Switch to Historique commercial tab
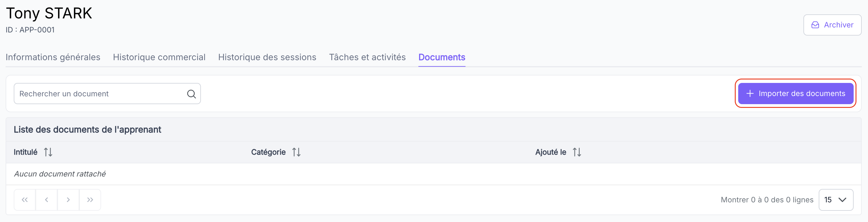 point(159,57)
